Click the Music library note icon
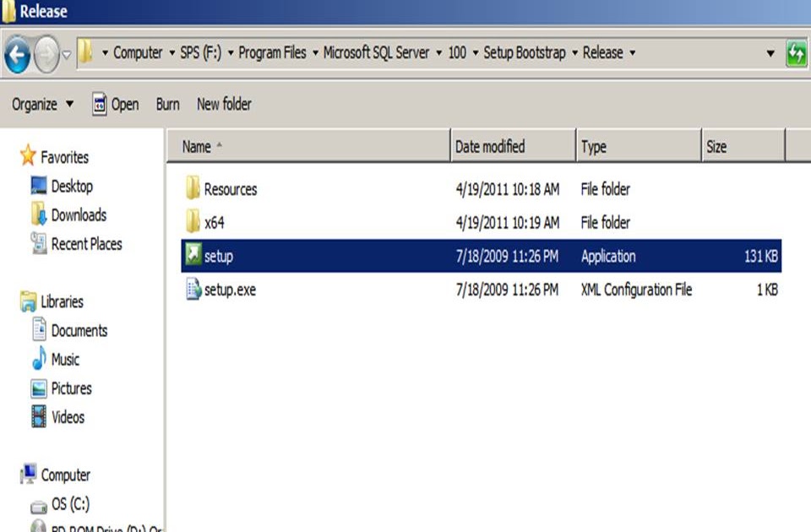811x532 pixels. [39, 358]
